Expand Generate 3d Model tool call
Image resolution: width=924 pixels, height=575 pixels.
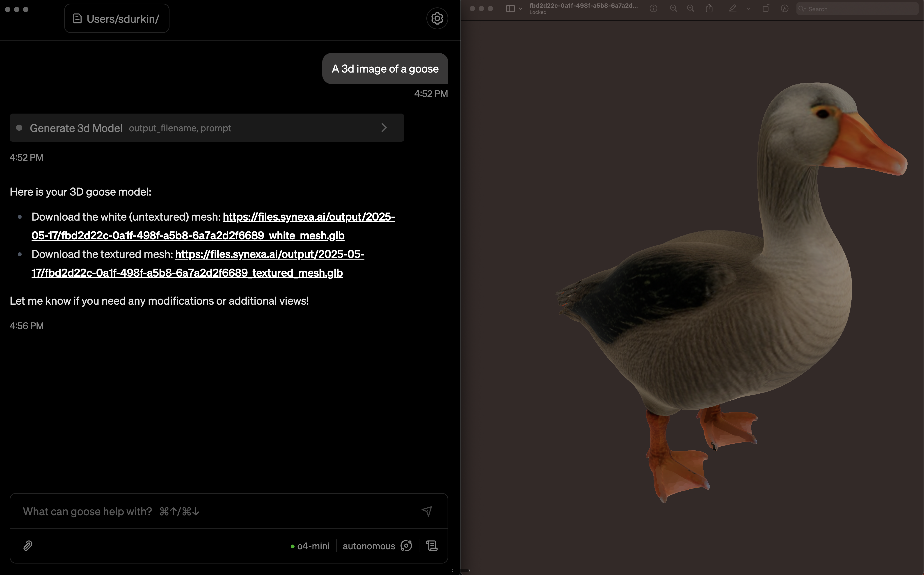[x=384, y=128]
